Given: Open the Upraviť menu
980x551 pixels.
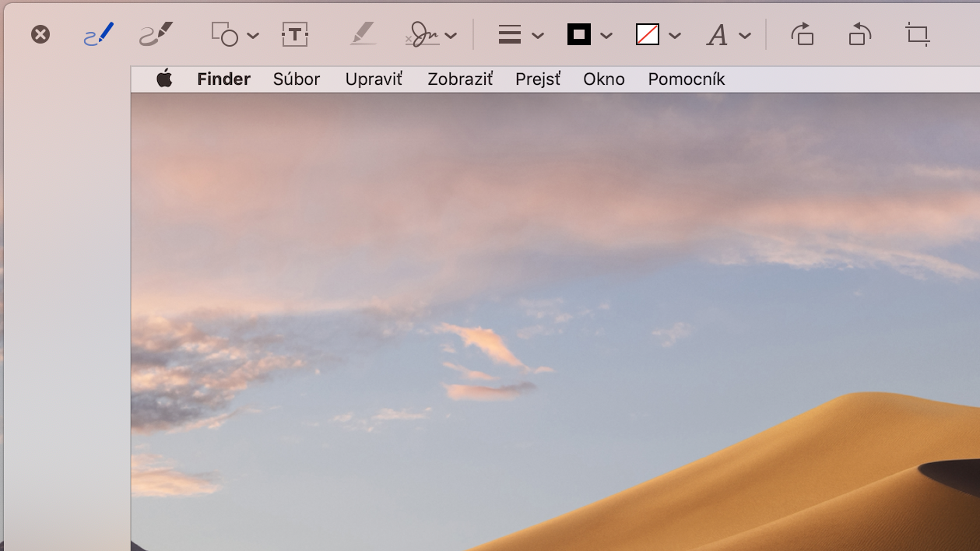Looking at the screenshot, I should point(374,79).
